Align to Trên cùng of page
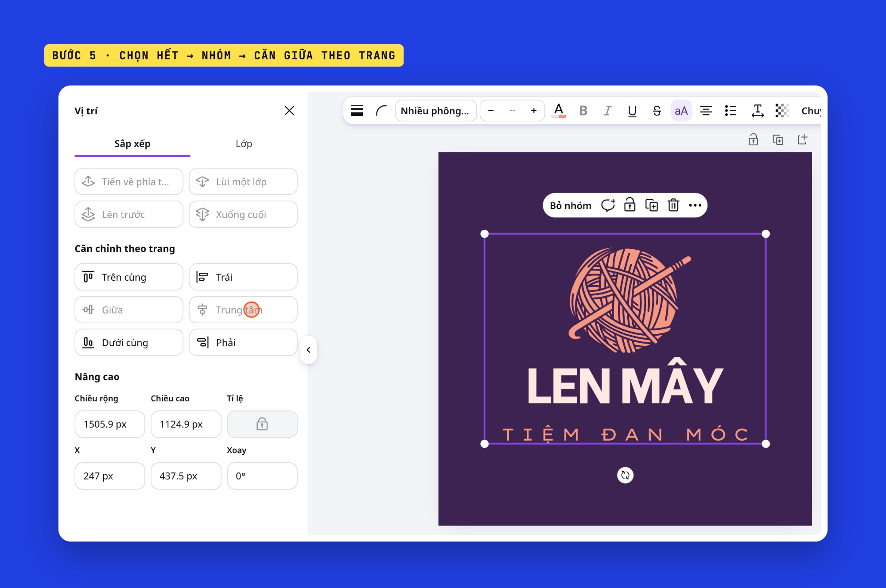Image resolution: width=886 pixels, height=588 pixels. (x=129, y=277)
